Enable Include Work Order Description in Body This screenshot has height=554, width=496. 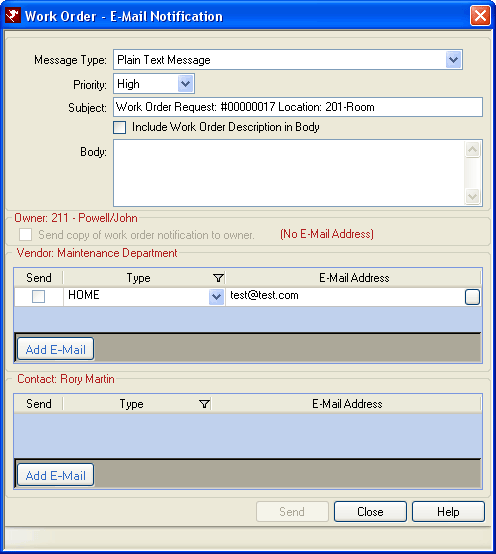119,128
